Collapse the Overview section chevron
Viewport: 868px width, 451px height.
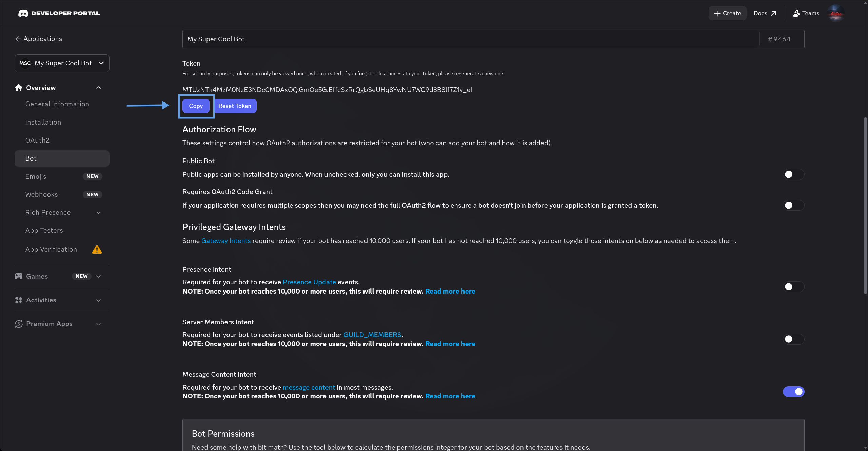[99, 88]
